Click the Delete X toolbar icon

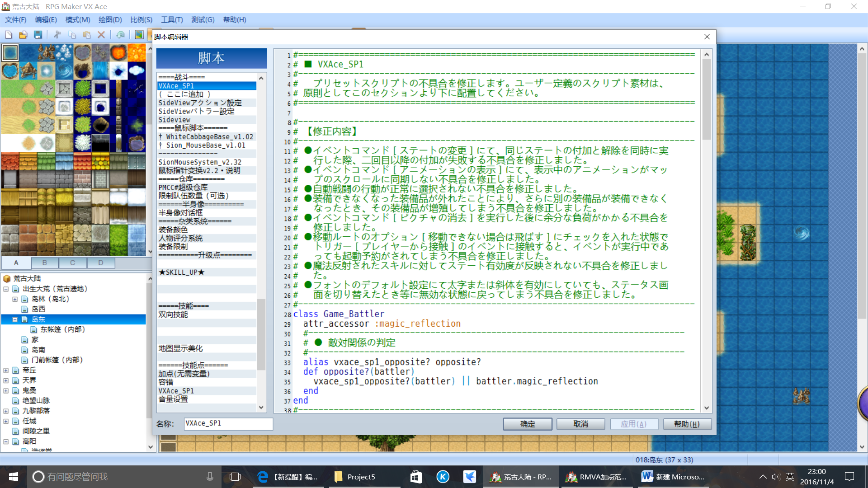(x=101, y=35)
